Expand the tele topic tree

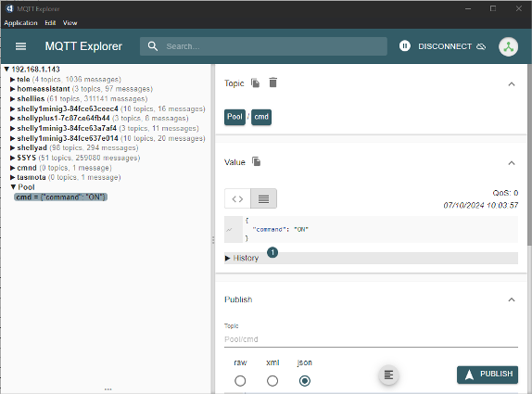13,80
